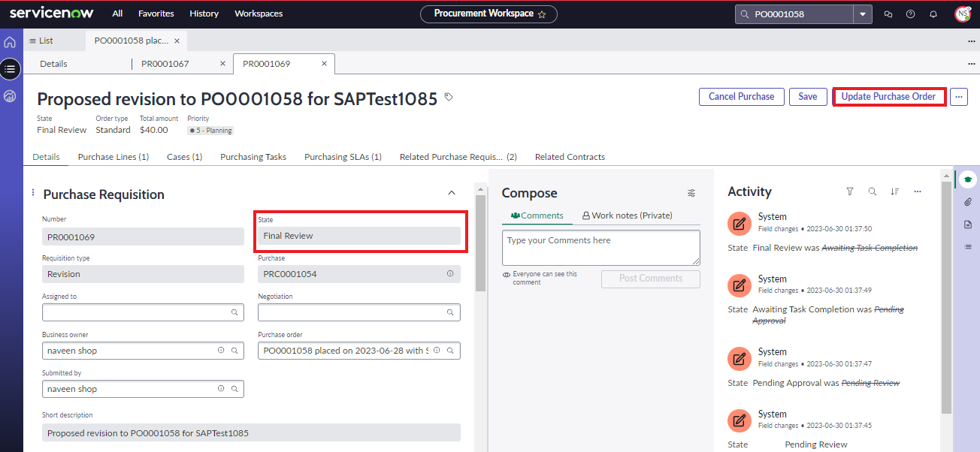Image resolution: width=980 pixels, height=452 pixels.
Task: Open the Cases (1) tab
Action: point(184,157)
